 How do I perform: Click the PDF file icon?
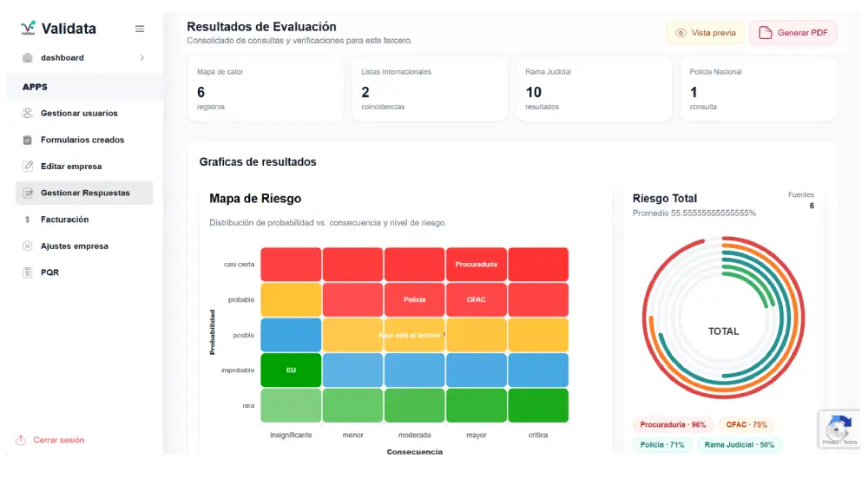click(765, 33)
